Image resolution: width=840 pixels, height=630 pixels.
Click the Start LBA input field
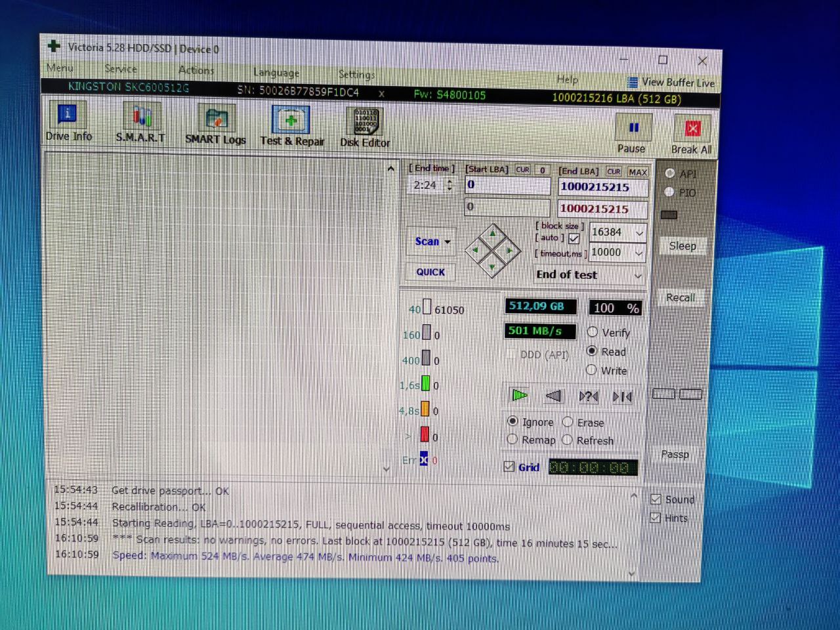point(507,186)
